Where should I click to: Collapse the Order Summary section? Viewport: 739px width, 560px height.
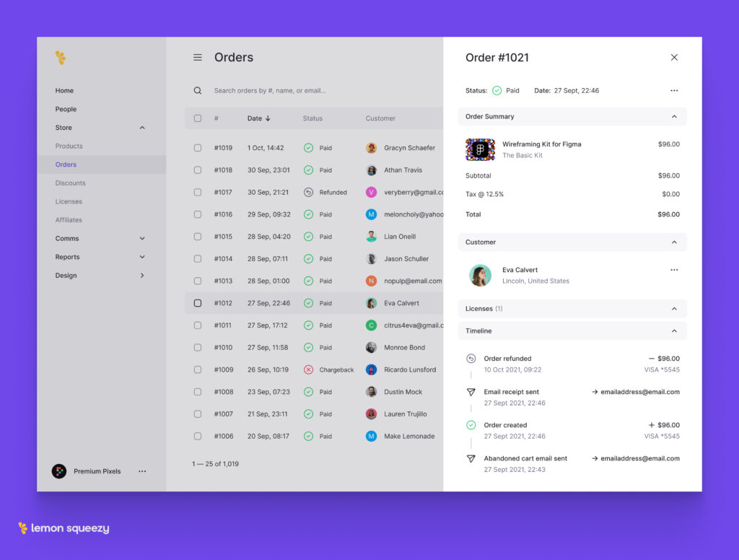tap(674, 116)
